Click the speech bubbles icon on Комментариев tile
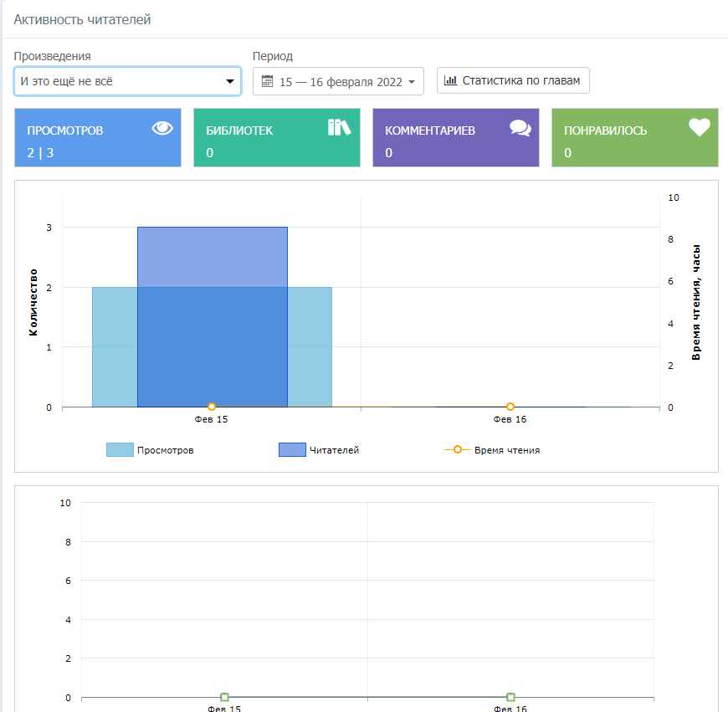 point(520,128)
